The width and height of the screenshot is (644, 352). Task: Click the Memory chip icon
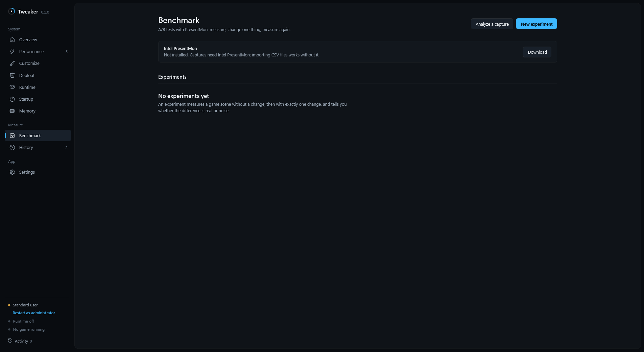tap(12, 111)
